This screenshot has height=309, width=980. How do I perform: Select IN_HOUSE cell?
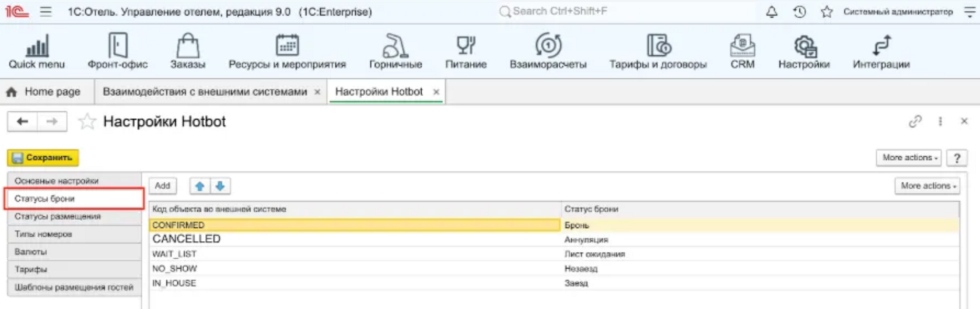(355, 283)
